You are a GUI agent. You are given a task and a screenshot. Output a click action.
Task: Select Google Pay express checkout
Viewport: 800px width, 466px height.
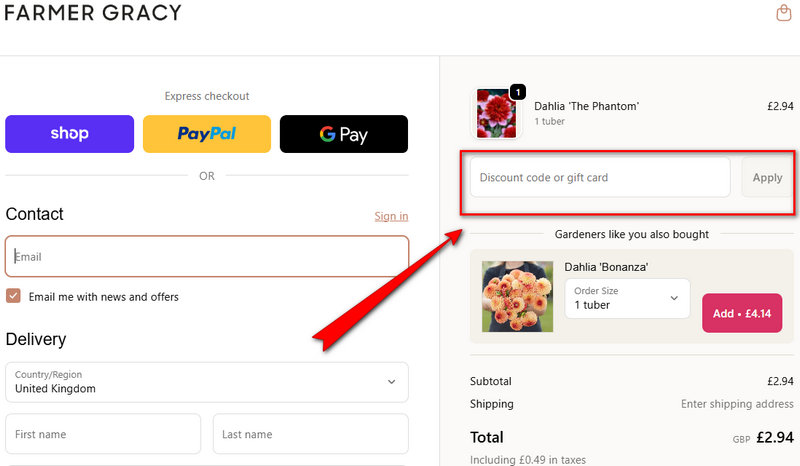344,134
